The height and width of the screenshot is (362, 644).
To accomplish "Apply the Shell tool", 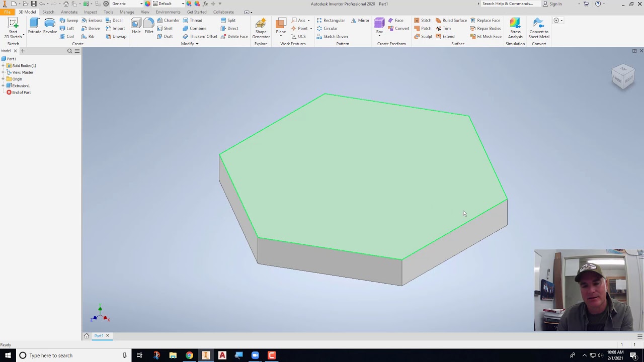I will [x=165, y=29].
